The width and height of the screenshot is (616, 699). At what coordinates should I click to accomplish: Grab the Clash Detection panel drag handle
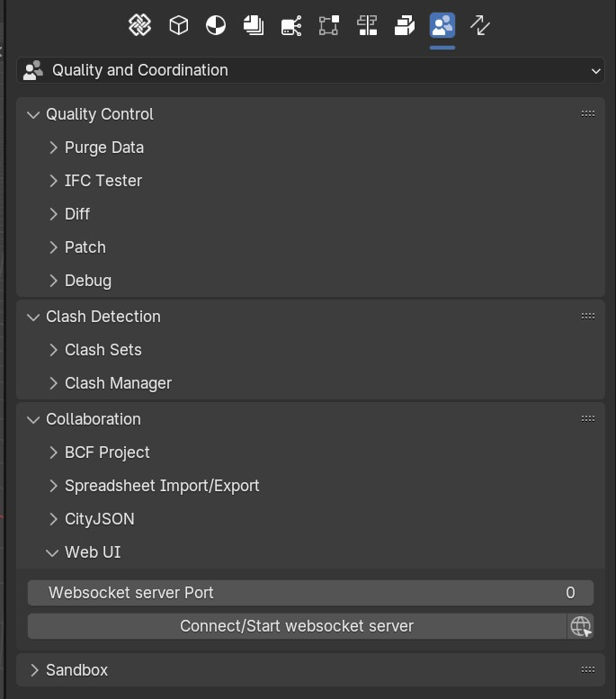coord(588,317)
